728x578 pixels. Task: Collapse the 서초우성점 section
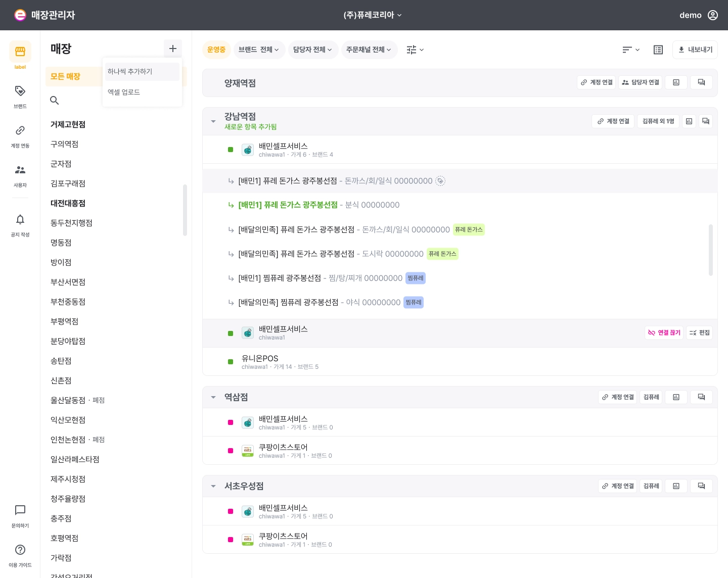coord(213,486)
